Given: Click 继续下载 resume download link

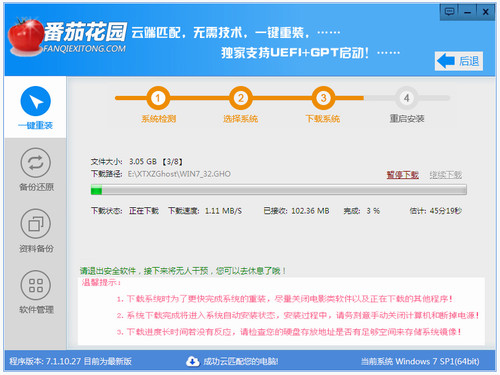Looking at the screenshot, I should 446,175.
